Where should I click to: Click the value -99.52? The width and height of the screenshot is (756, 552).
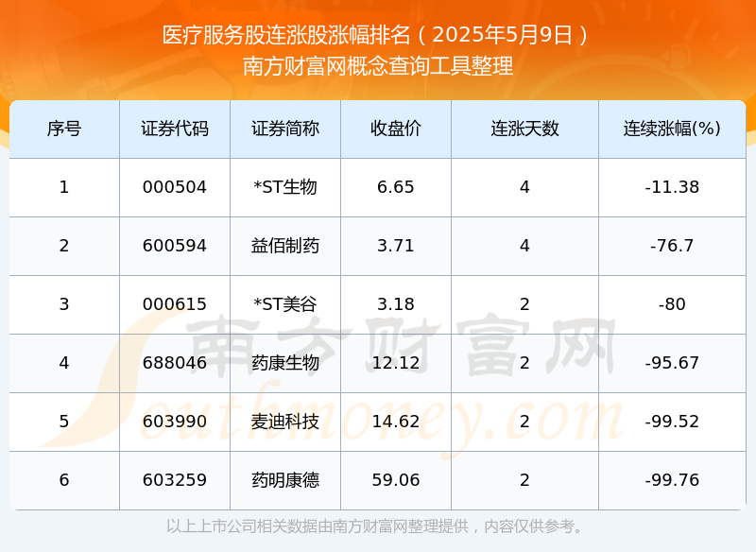(672, 422)
